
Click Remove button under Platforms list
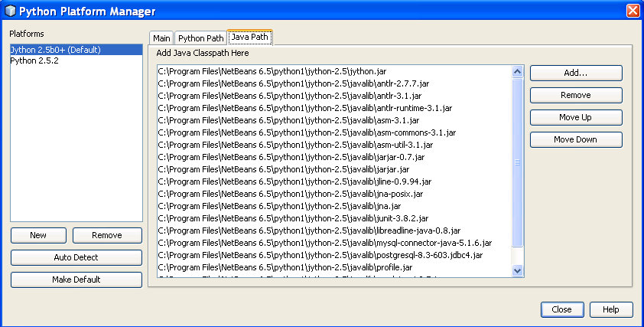(x=107, y=235)
